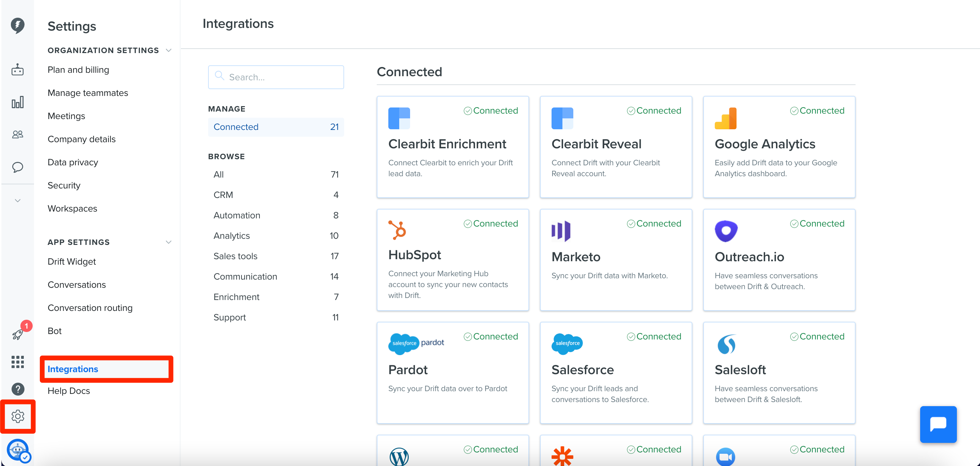This screenshot has width=980, height=466.
Task: Click the Salesloft logo icon
Action: (726, 344)
